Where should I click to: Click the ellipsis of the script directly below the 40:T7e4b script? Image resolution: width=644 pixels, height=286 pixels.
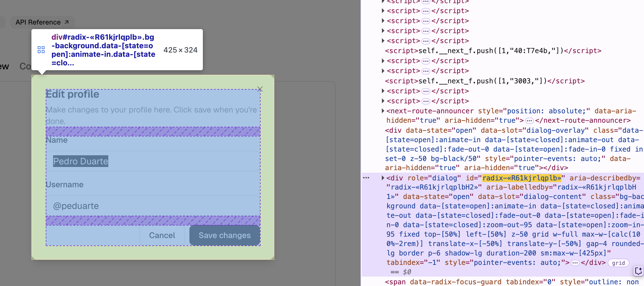pos(426,61)
